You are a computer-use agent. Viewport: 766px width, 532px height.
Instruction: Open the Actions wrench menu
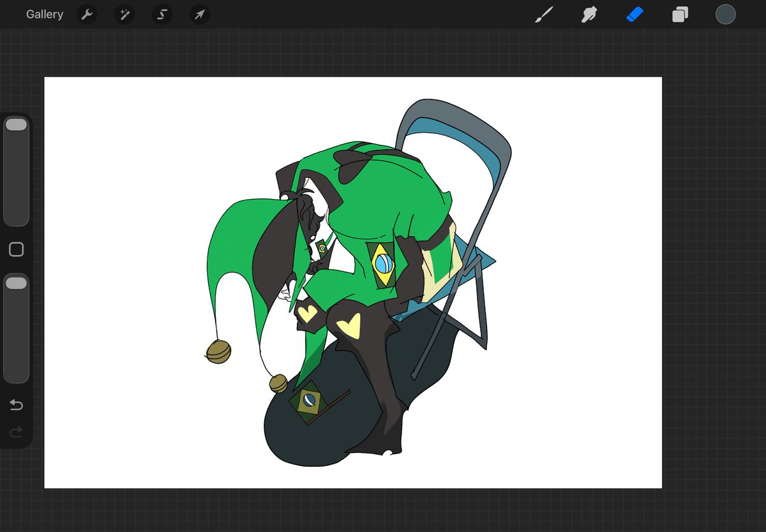pyautogui.click(x=87, y=14)
